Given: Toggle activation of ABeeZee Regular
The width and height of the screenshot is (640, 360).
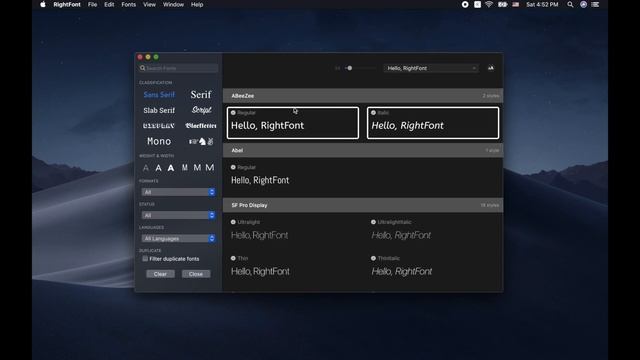Looking at the screenshot, I should tap(233, 113).
